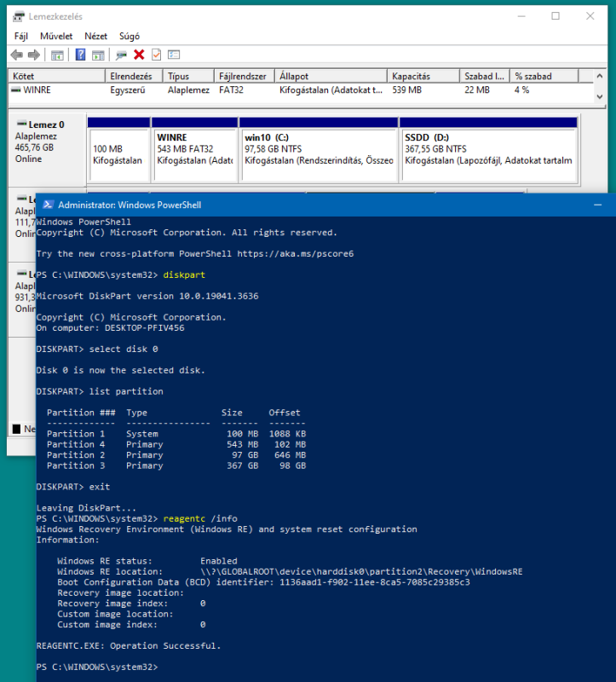
Task: Toggle the action pane toolbar icon
Action: [98, 55]
